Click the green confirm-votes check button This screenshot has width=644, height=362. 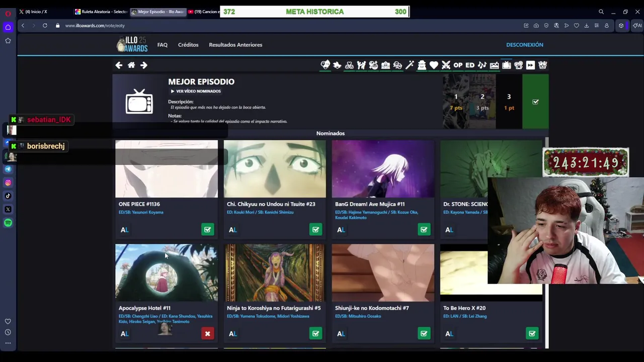pyautogui.click(x=535, y=102)
